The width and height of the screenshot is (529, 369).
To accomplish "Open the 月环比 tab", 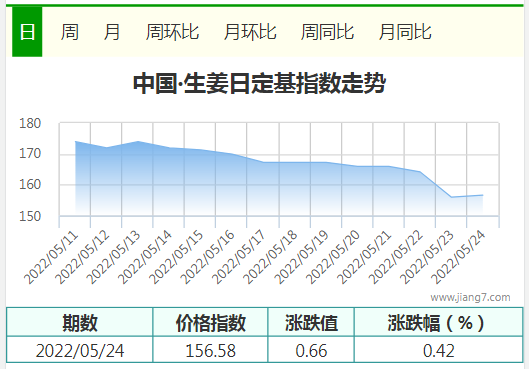I will click(x=250, y=32).
